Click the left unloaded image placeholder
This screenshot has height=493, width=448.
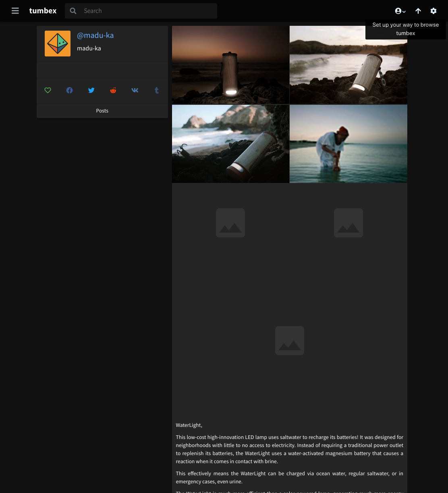230,223
